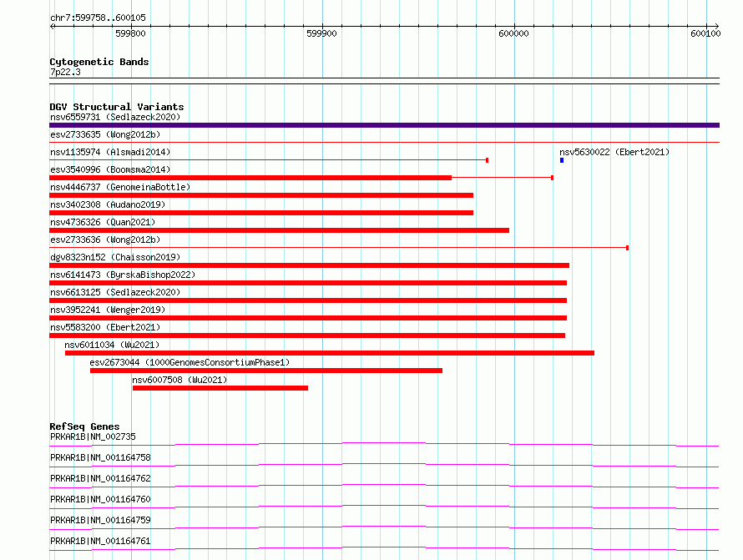Click the 599900 ruler position
The width and height of the screenshot is (743, 560).
(321, 33)
